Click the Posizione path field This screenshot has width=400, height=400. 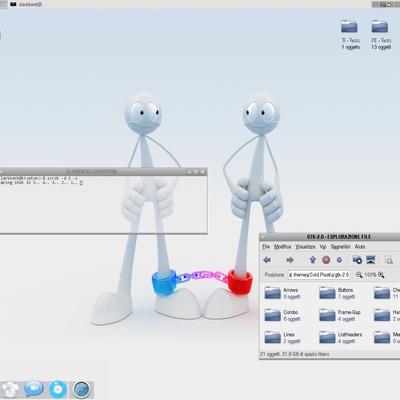[319, 275]
